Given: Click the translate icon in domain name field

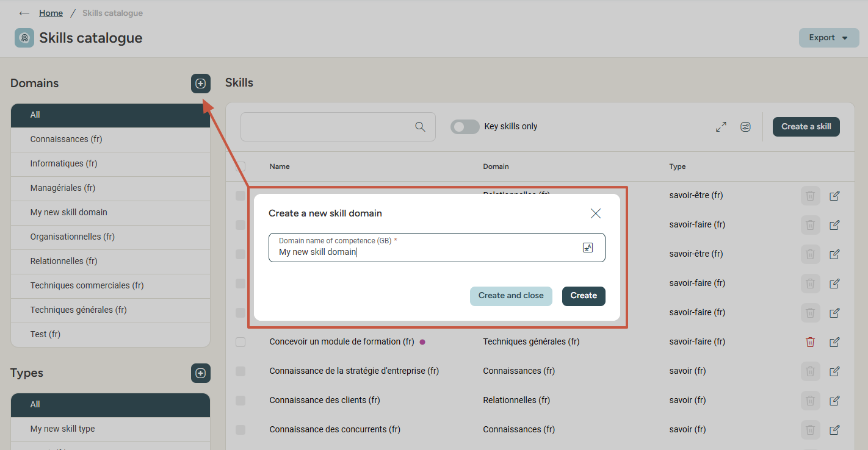Looking at the screenshot, I should point(588,248).
